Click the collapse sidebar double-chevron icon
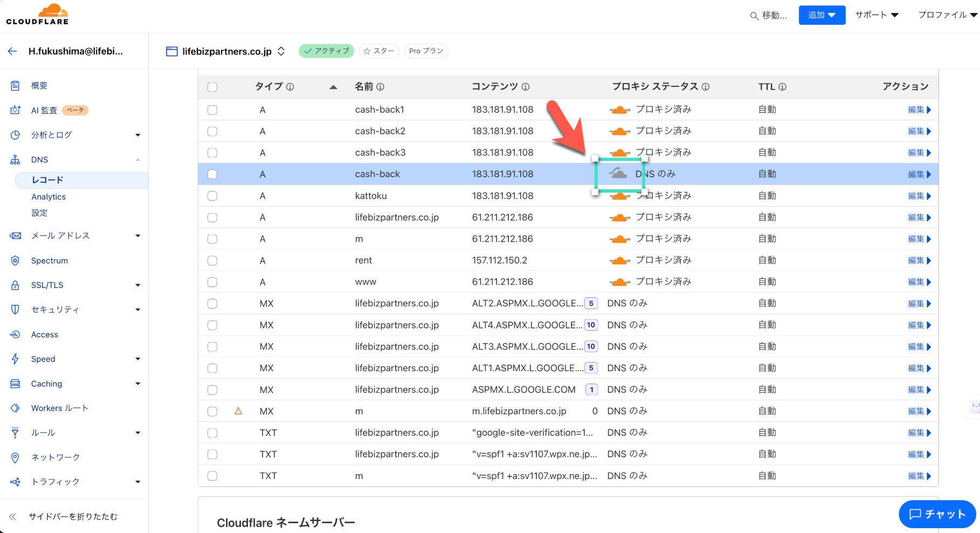Image resolution: width=980 pixels, height=533 pixels. (12, 516)
